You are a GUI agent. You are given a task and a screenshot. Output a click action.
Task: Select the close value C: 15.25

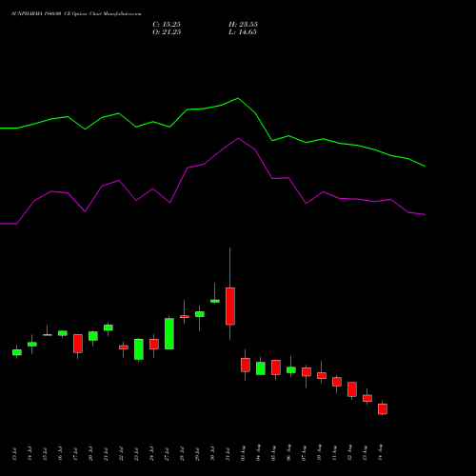tap(167, 25)
